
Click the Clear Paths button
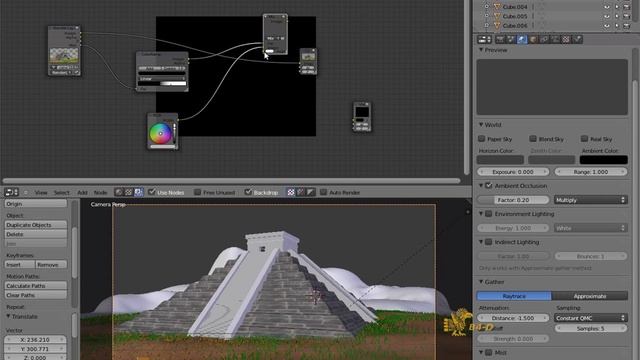[36, 295]
